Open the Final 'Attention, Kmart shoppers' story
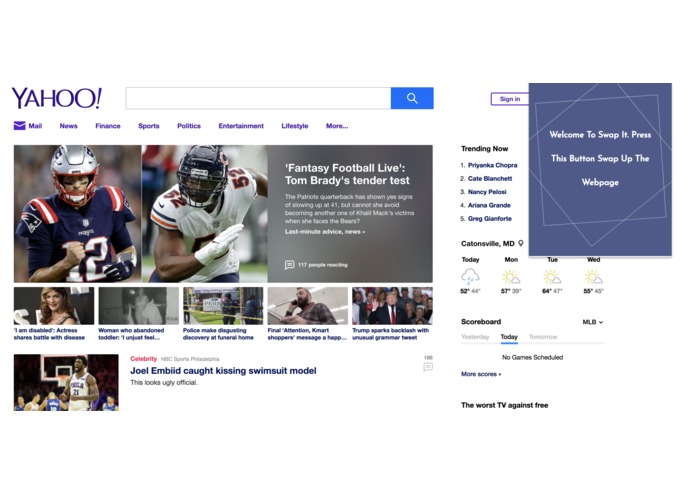Image resolution: width=695 pixels, height=494 pixels. (307, 334)
